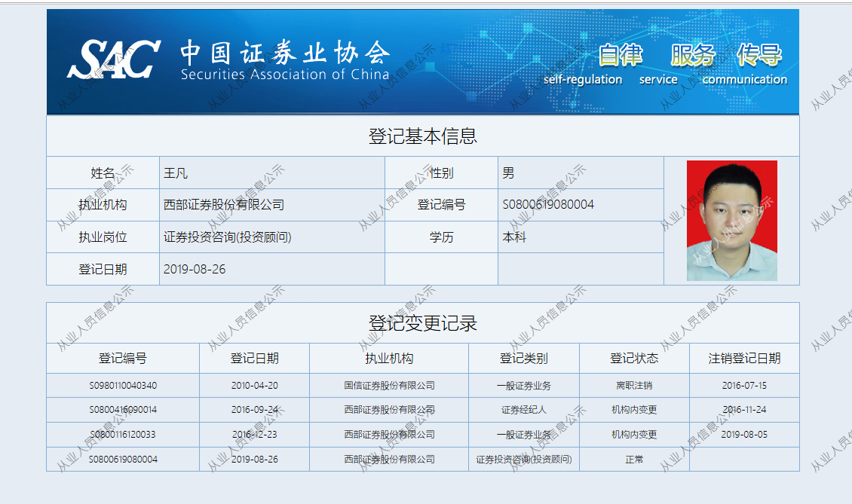
Task: Click the 离职注销 status cell
Action: 634,386
